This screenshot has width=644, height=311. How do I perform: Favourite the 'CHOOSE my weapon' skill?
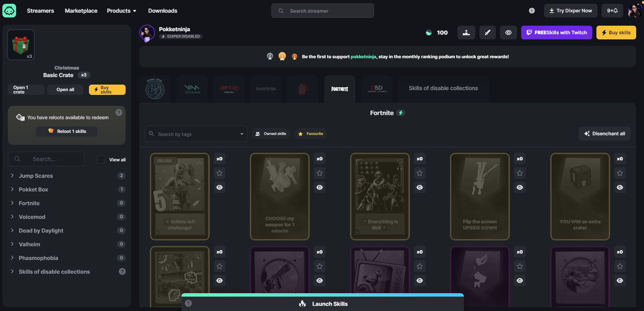tap(320, 173)
